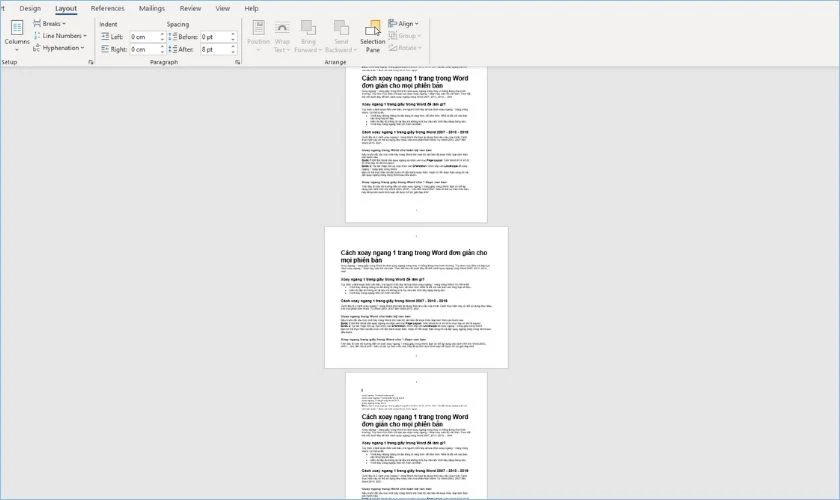Switch to the View tab
840x500 pixels.
coord(222,8)
